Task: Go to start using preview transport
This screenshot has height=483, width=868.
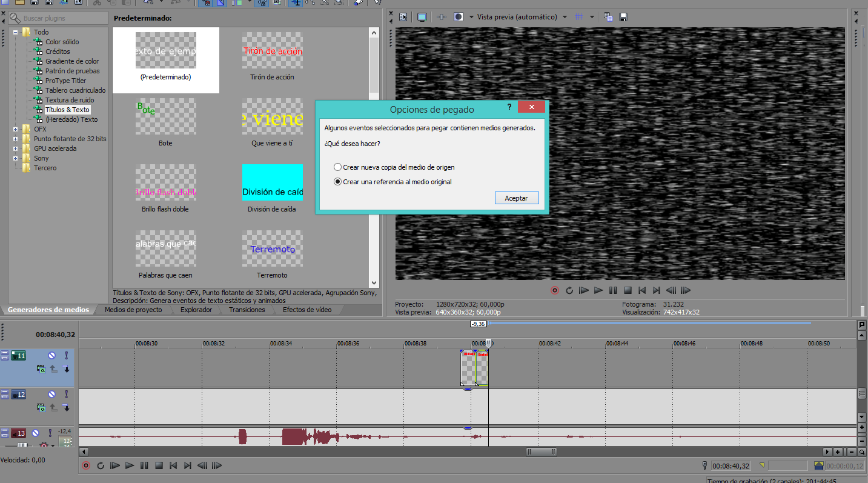Action: click(x=642, y=290)
